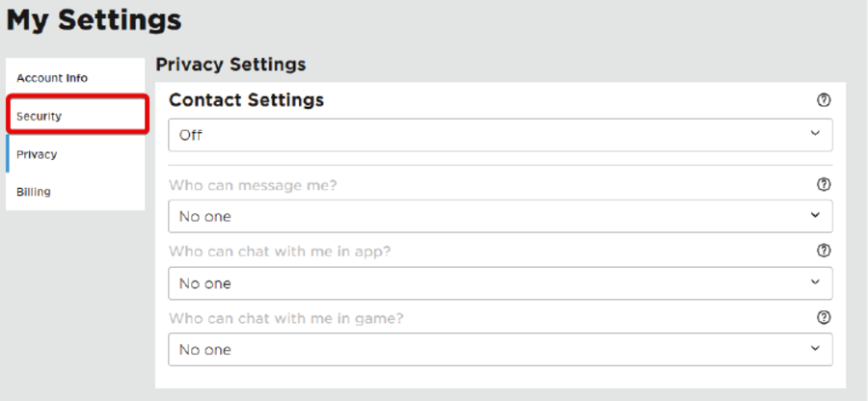
Task: Expand the chat in game dropdown arrow
Action: 815,349
